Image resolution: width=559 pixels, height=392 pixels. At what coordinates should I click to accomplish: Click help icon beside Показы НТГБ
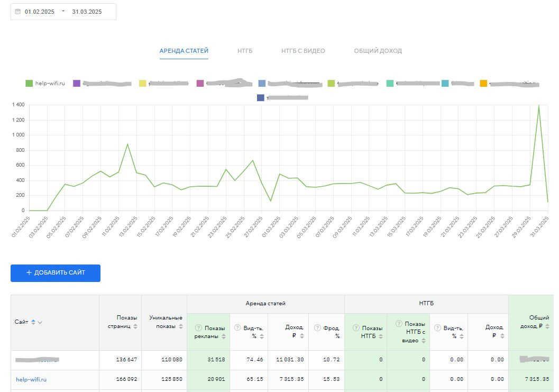pyautogui.click(x=356, y=328)
